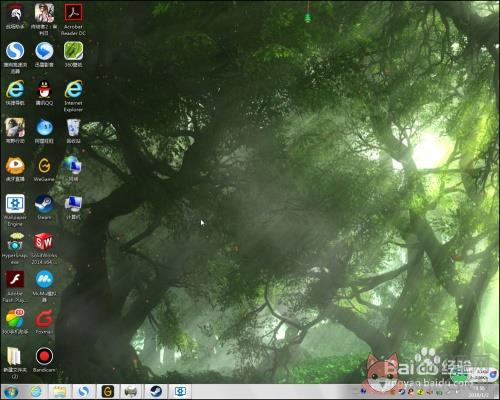The width and height of the screenshot is (500, 400).
Task: Select the SolidWorks 2014 desktop icon
Action: click(x=44, y=248)
